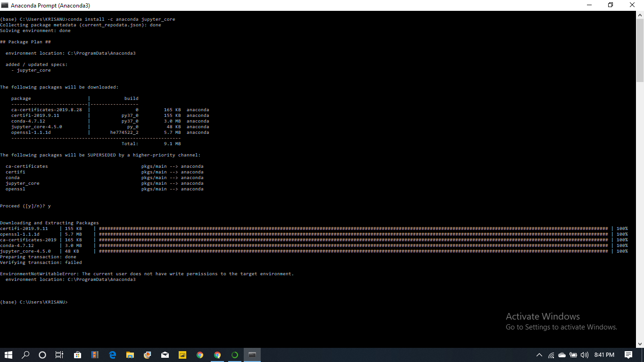
Task: Toggle the Wi-Fi network status icon
Action: (551, 355)
